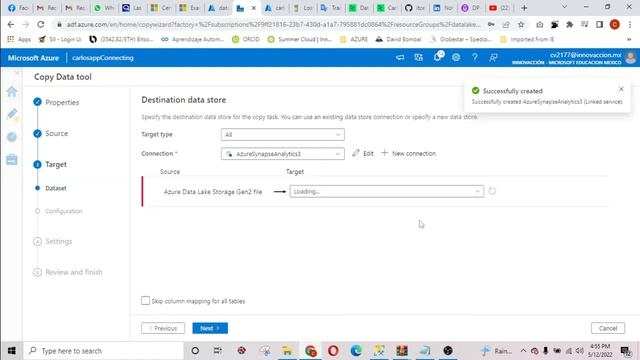640x360 pixels.
Task: Open Opera from the taskbar
Action: click(333, 351)
